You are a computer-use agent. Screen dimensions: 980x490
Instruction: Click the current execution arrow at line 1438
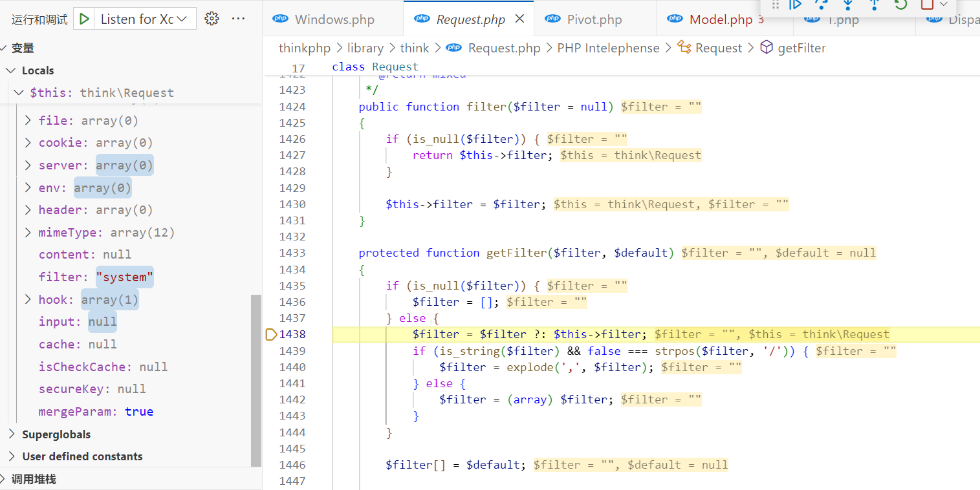point(271,334)
